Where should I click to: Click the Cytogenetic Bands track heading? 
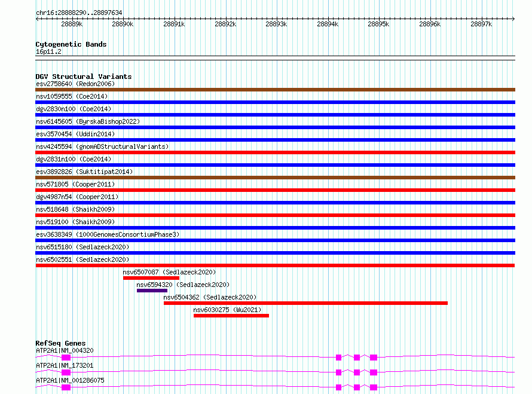click(x=71, y=44)
